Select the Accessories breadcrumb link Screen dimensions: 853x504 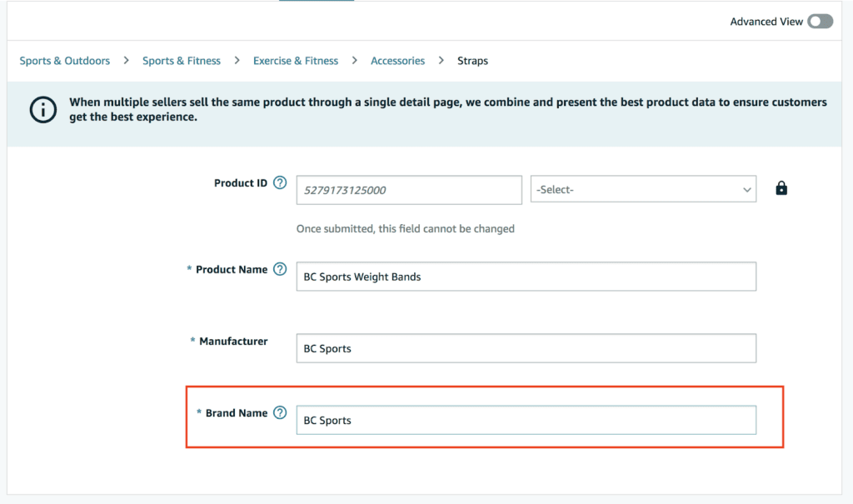tap(397, 61)
